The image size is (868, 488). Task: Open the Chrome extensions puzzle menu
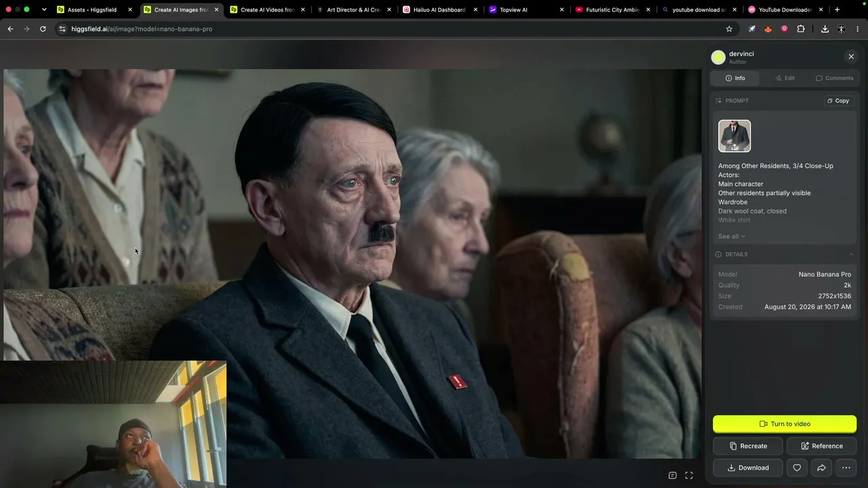tap(801, 29)
